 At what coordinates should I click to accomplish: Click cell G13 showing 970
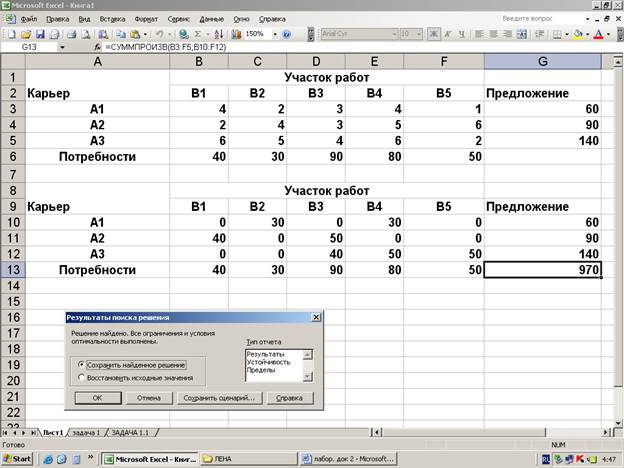[x=543, y=269]
